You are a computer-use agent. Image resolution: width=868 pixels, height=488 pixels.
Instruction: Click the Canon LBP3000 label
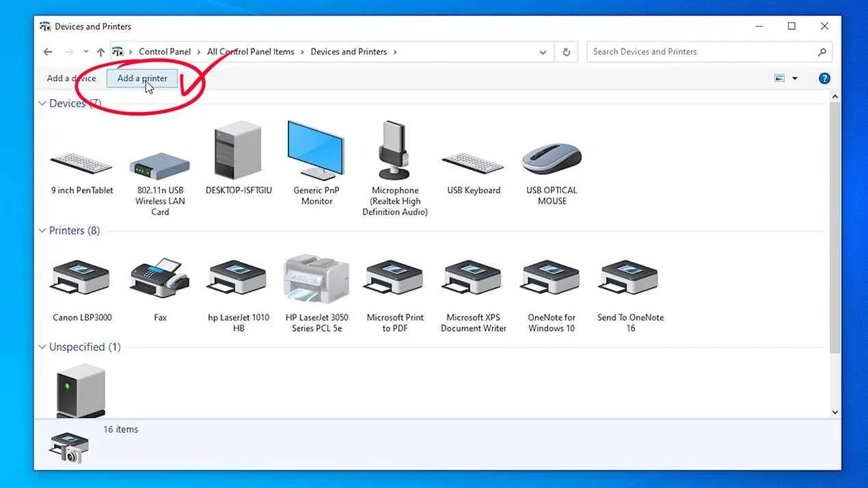coord(82,318)
